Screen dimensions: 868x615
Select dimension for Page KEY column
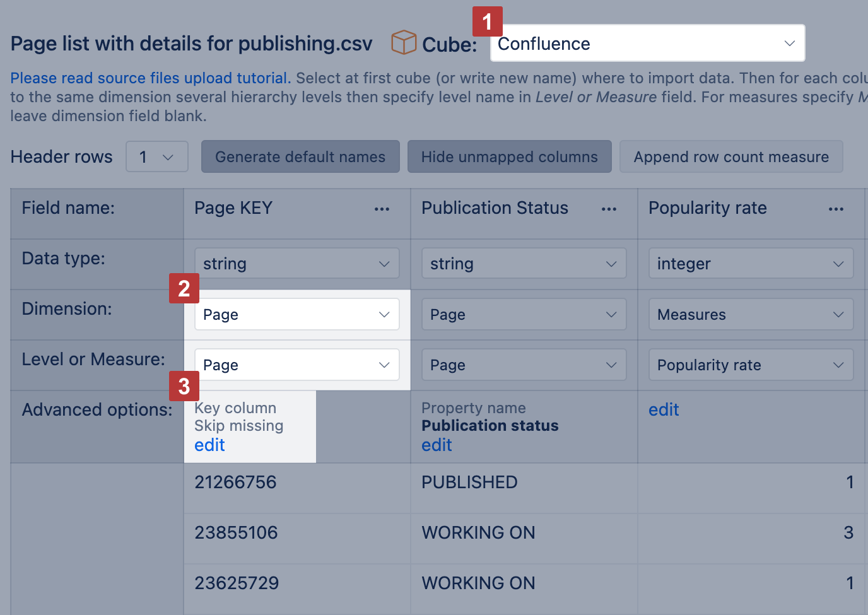[296, 314]
